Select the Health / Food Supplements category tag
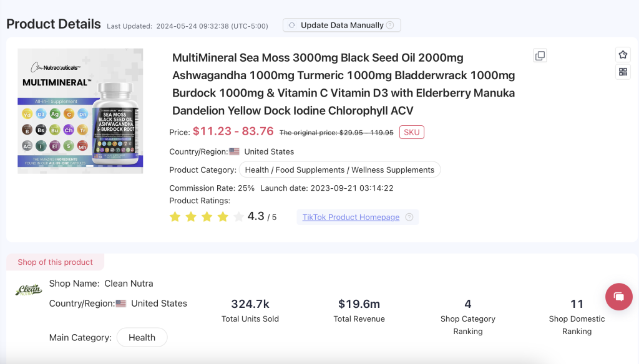Image resolution: width=639 pixels, height=364 pixels. click(x=339, y=170)
